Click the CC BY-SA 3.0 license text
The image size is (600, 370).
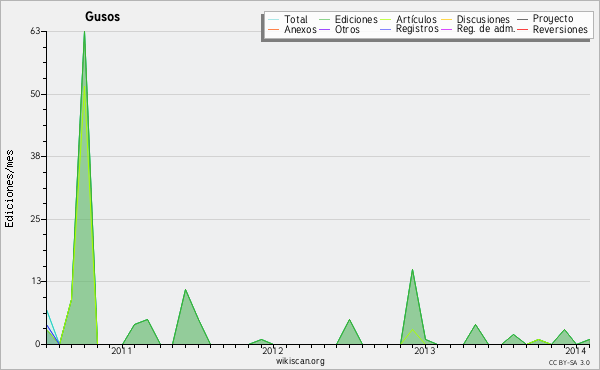tap(569, 363)
